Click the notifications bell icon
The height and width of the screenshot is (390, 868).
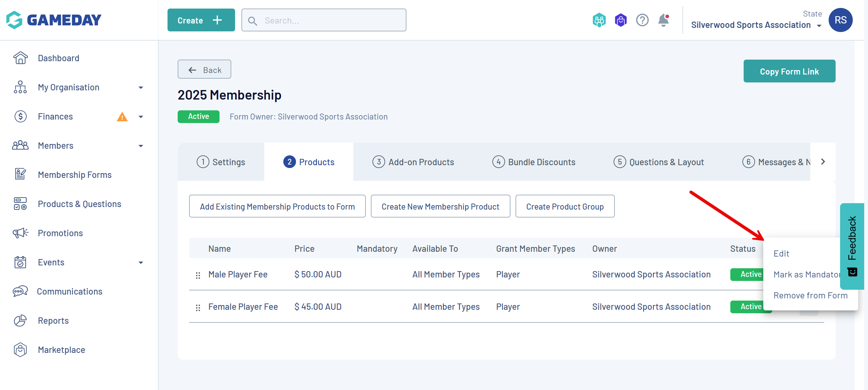pyautogui.click(x=663, y=20)
